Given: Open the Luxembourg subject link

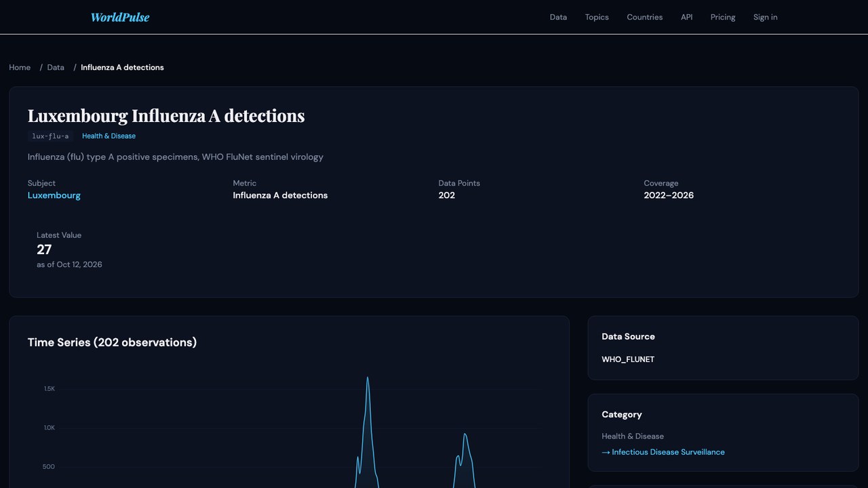Looking at the screenshot, I should 54,195.
